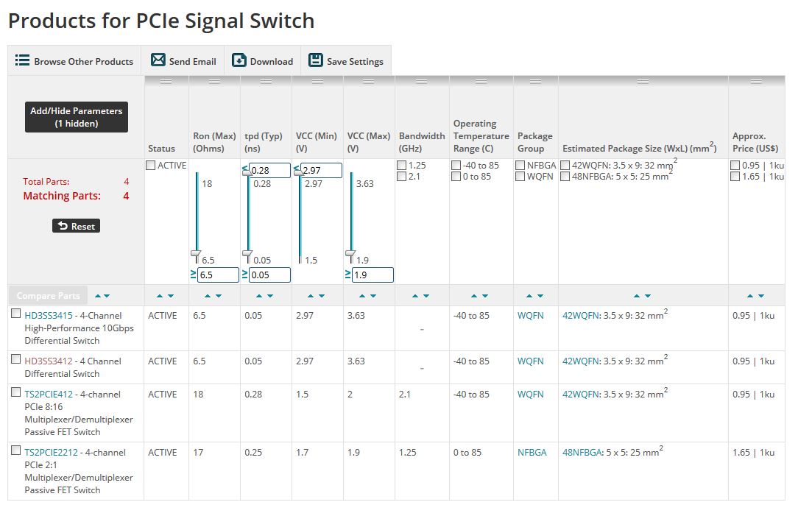
Task: Sort VCC (Min) column descending
Action: [322, 296]
